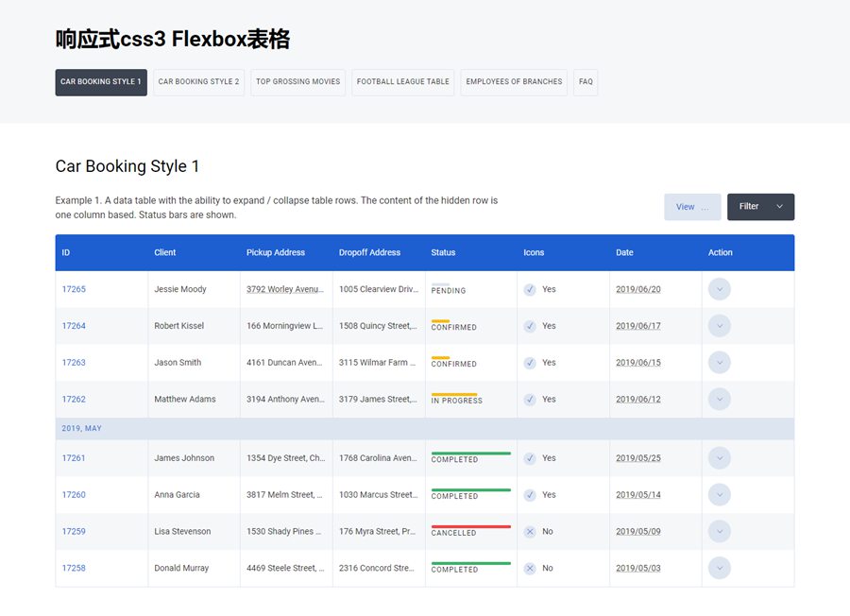Open the Filter dropdown
The image size is (850, 616).
[760, 207]
